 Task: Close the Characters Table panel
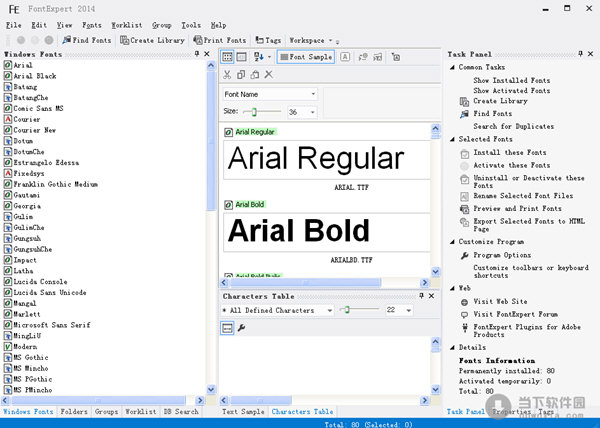click(431, 296)
